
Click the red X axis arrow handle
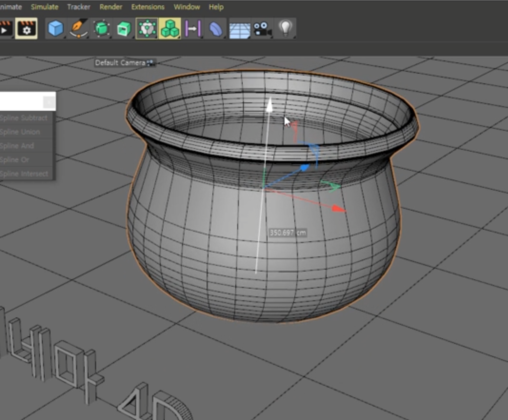[x=339, y=209]
